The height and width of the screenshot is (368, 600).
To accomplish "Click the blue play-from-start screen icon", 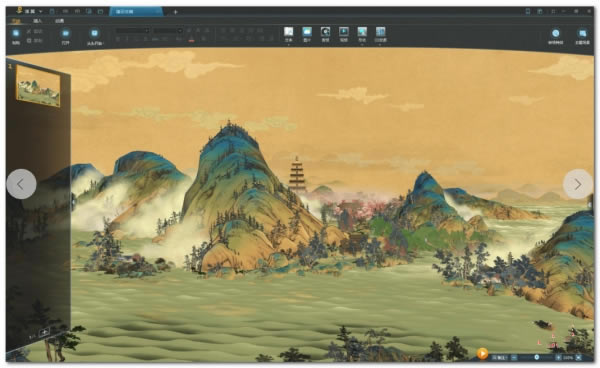I will [95, 33].
